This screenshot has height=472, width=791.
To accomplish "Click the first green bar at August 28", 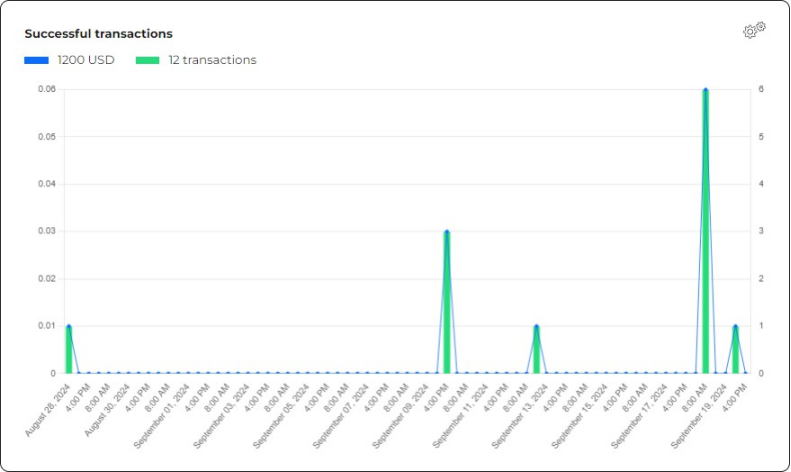I will (x=69, y=350).
